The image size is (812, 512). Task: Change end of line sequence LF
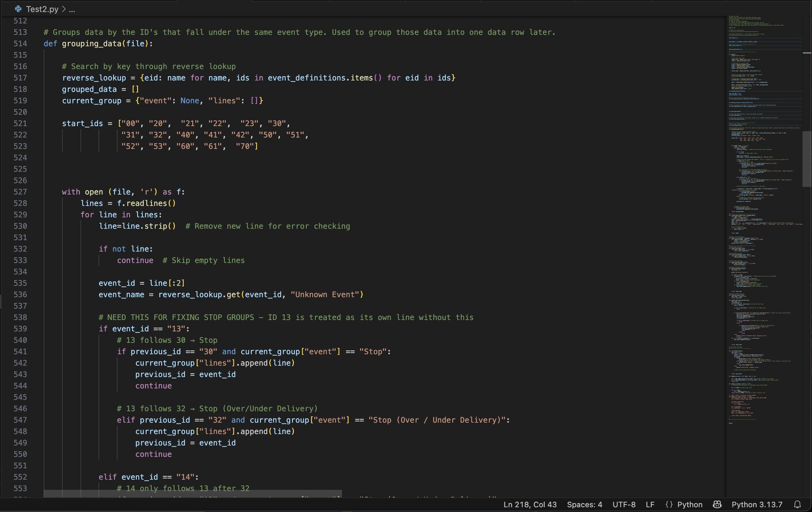(650, 504)
